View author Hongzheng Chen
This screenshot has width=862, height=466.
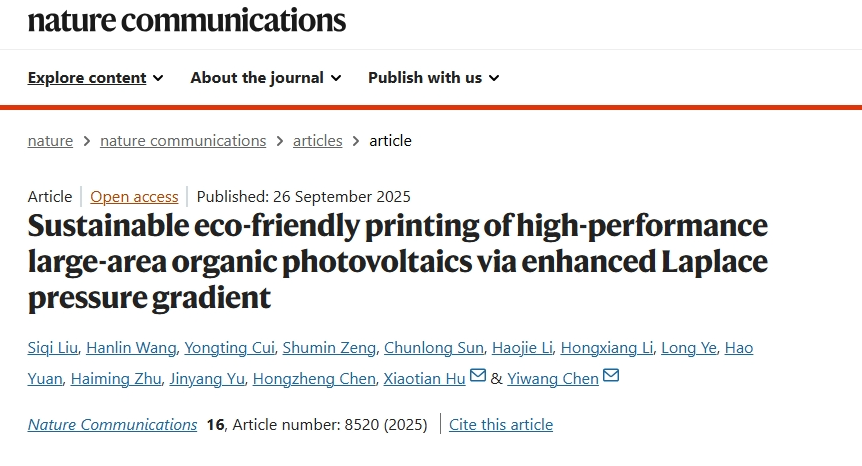(315, 378)
